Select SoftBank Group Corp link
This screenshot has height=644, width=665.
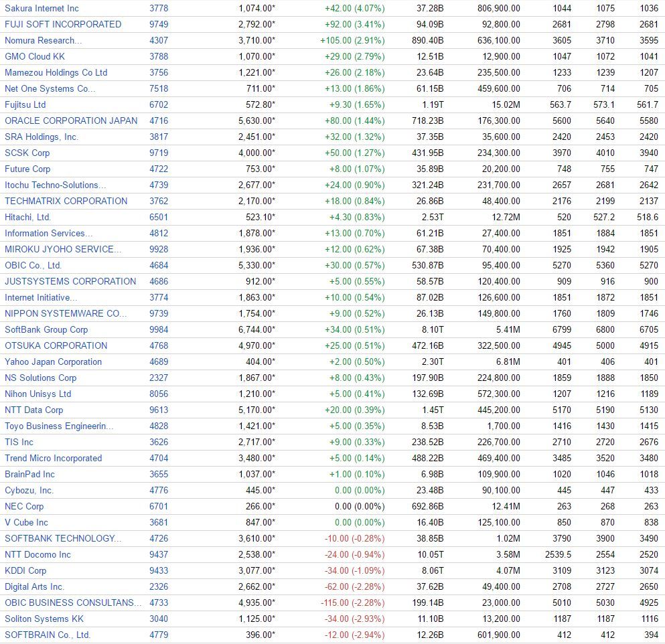click(x=46, y=330)
